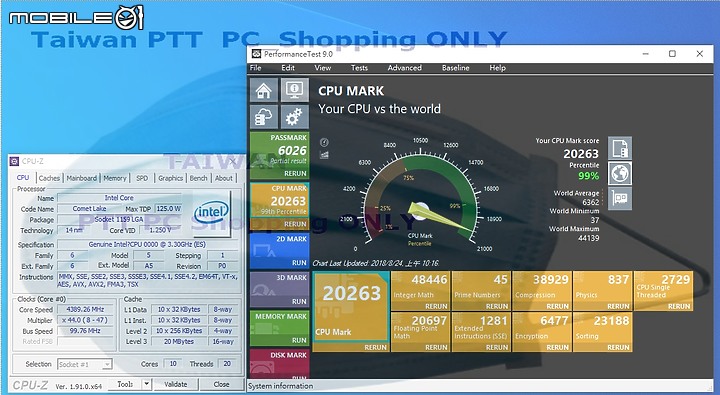The height and width of the screenshot is (395, 720).
Task: Click the small gauge view icon beside the chart
Action: click(324, 142)
